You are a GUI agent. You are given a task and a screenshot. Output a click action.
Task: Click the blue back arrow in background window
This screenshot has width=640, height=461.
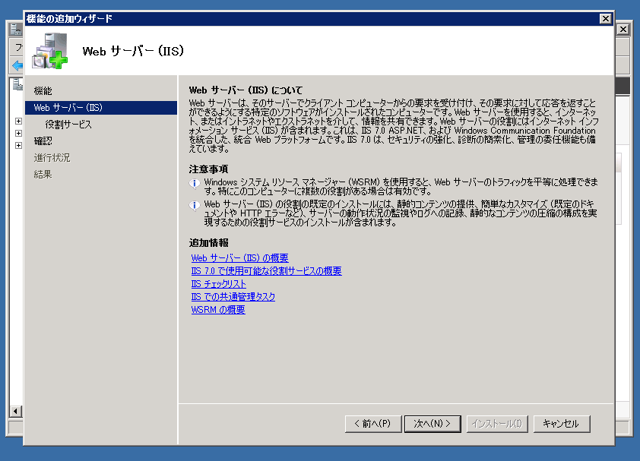[x=18, y=65]
